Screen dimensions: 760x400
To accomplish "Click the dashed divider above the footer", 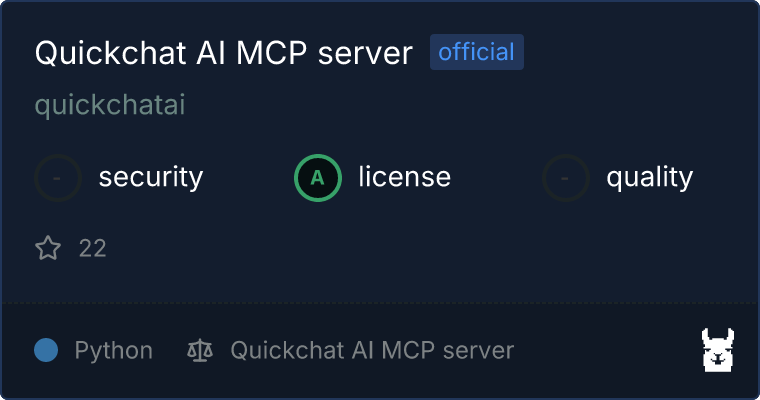I will coord(380,303).
